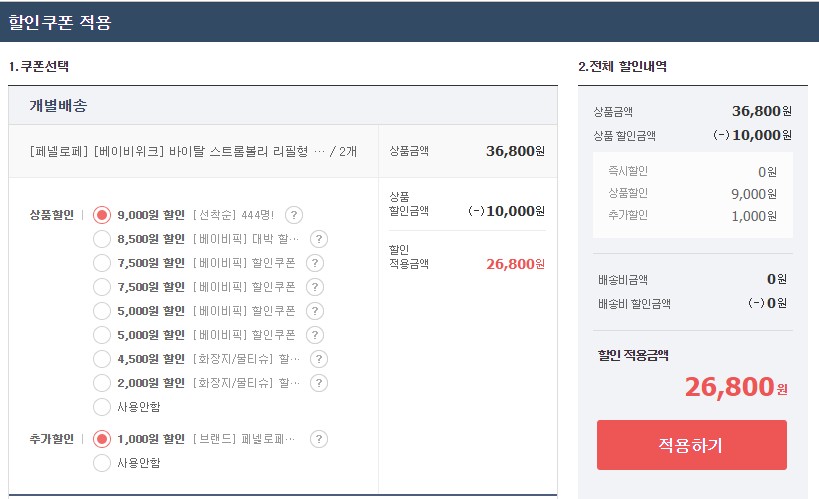Select the first 7,500원 할인 coupon option

101,263
